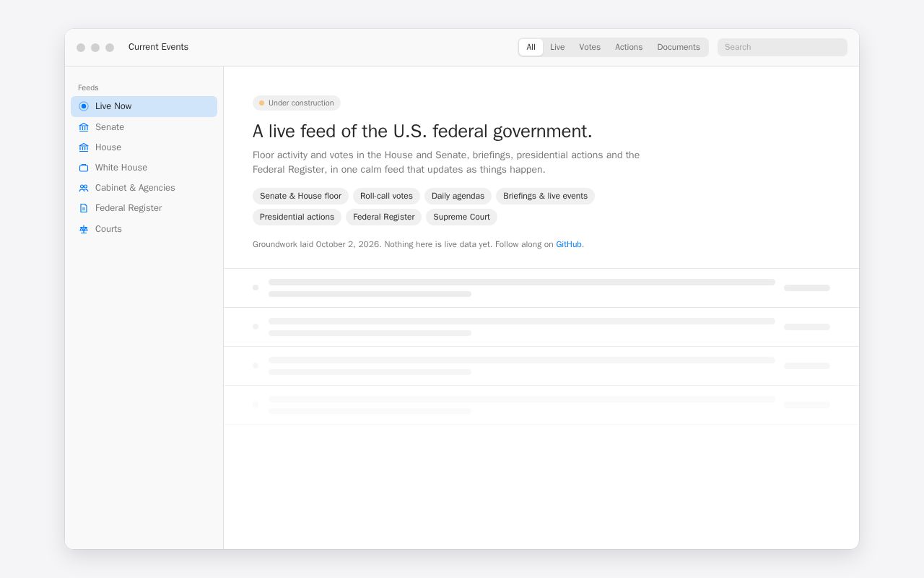The width and height of the screenshot is (924, 578).
Task: Open the GitHub link
Action: (569, 244)
